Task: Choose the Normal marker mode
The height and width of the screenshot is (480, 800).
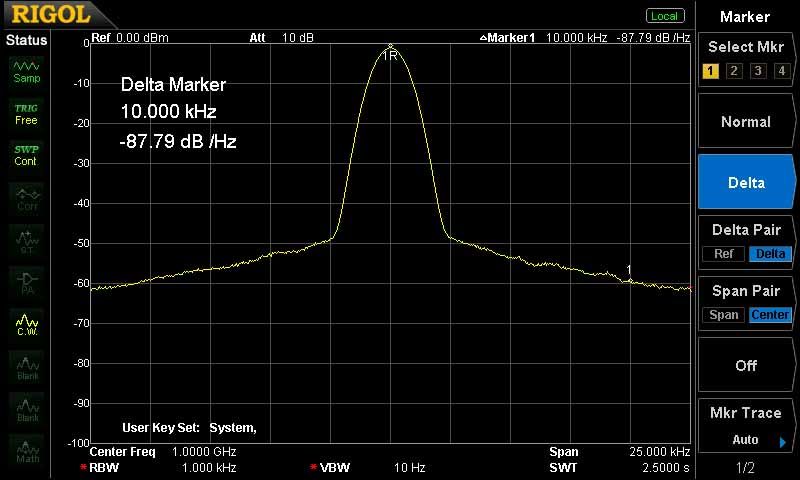Action: point(746,122)
